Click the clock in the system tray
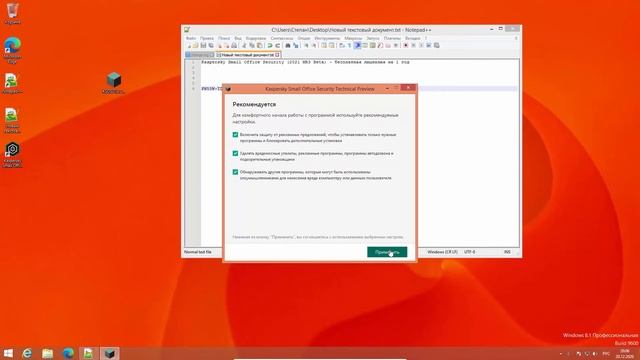 coord(624,353)
